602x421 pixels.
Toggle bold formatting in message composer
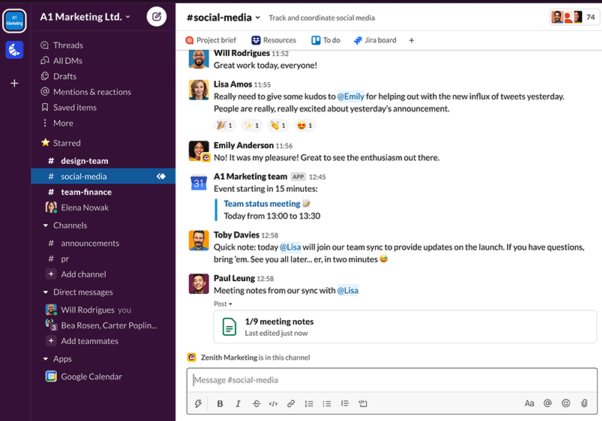(220, 404)
